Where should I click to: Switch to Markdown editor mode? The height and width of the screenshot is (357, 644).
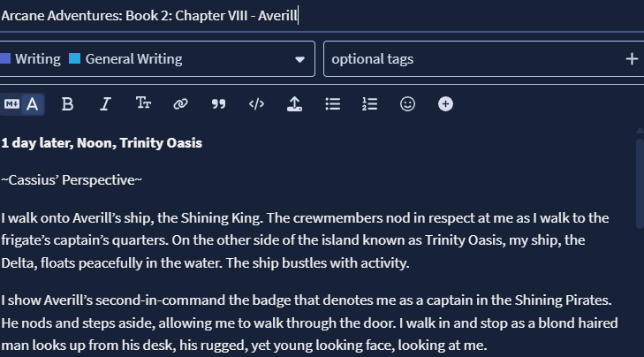click(x=11, y=104)
